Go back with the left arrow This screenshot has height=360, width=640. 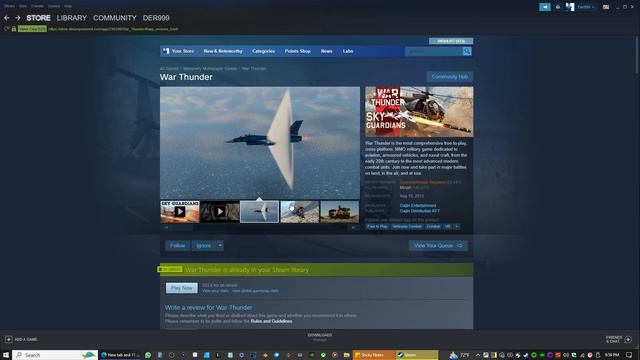point(7,18)
